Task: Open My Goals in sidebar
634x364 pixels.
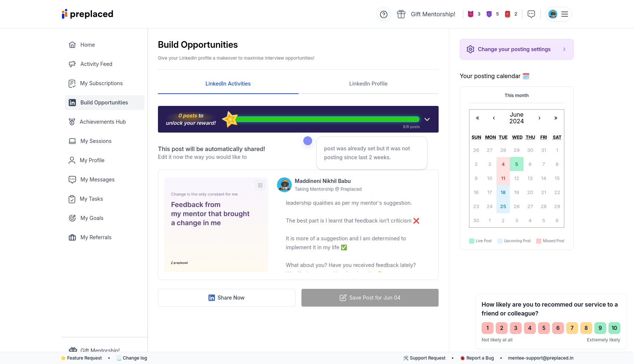Action: tap(105, 218)
